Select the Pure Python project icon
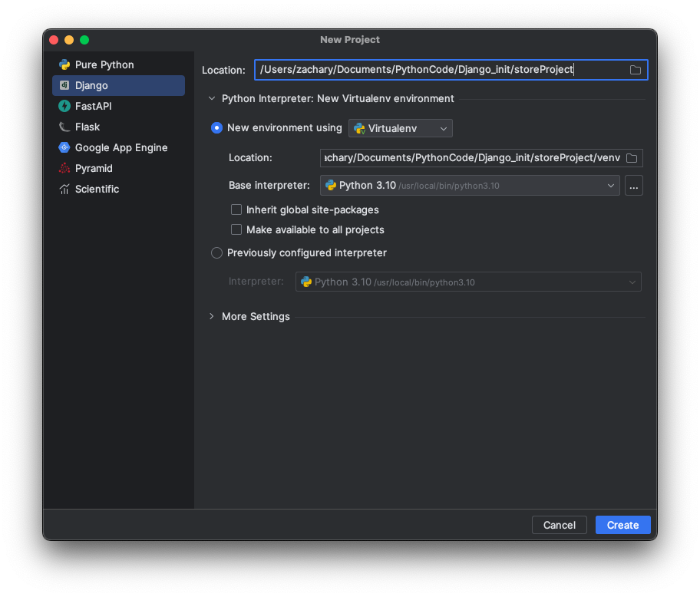 pos(64,65)
